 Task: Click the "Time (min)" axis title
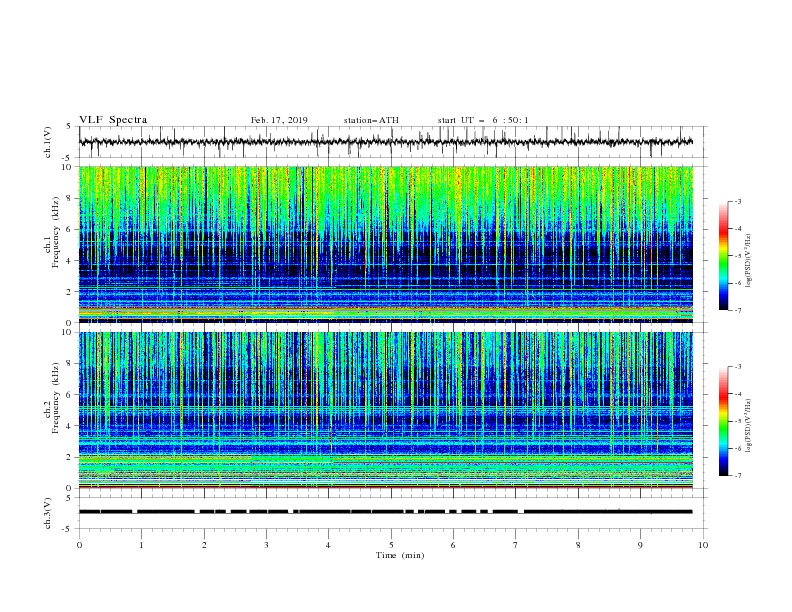(x=400, y=555)
